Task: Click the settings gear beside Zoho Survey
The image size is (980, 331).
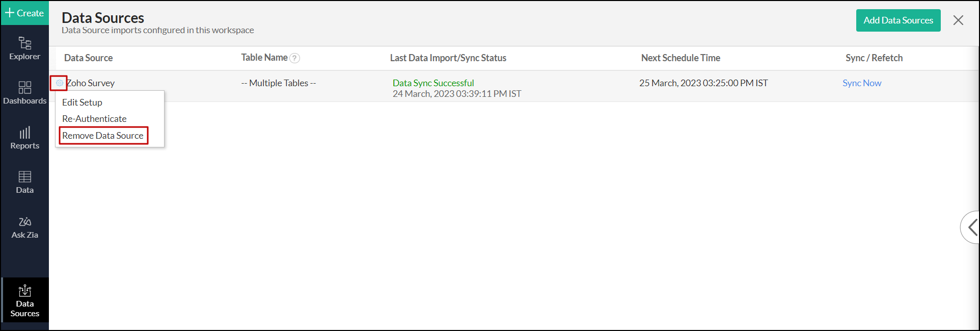Action: click(59, 83)
